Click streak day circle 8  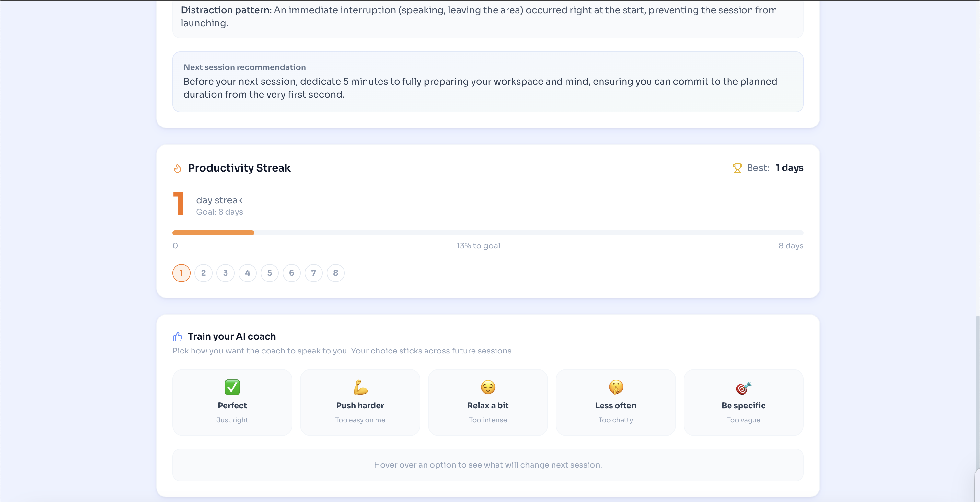335,273
